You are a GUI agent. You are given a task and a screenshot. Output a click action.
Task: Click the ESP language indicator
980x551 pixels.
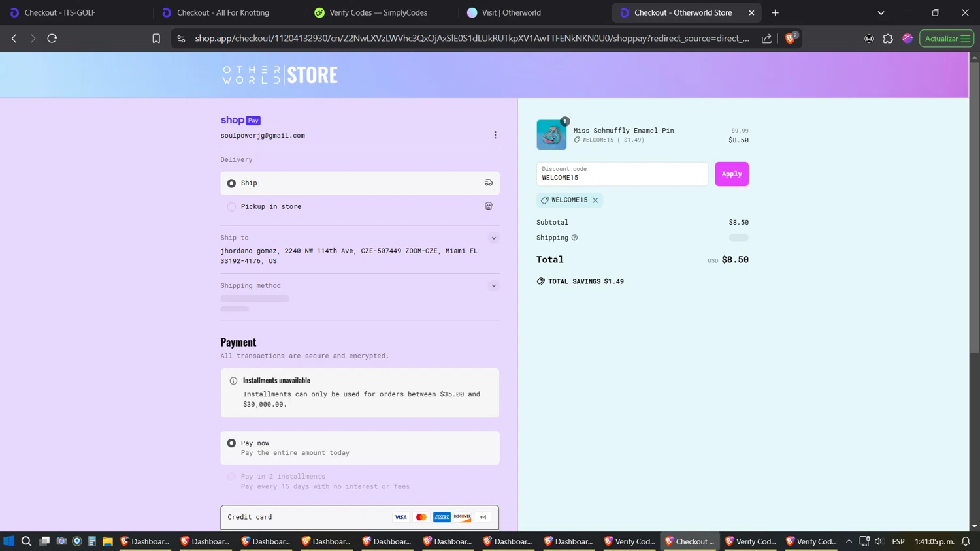[x=898, y=541]
